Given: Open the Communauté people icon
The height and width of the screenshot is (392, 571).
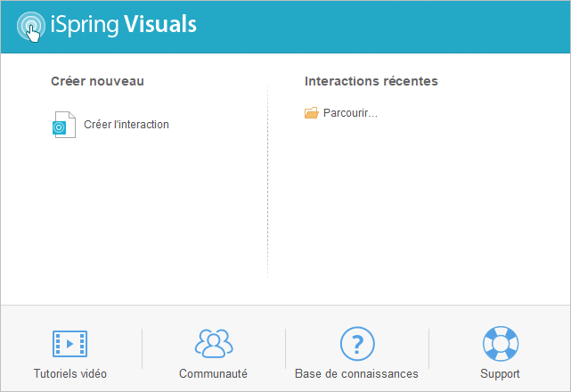Looking at the screenshot, I should pyautogui.click(x=213, y=343).
